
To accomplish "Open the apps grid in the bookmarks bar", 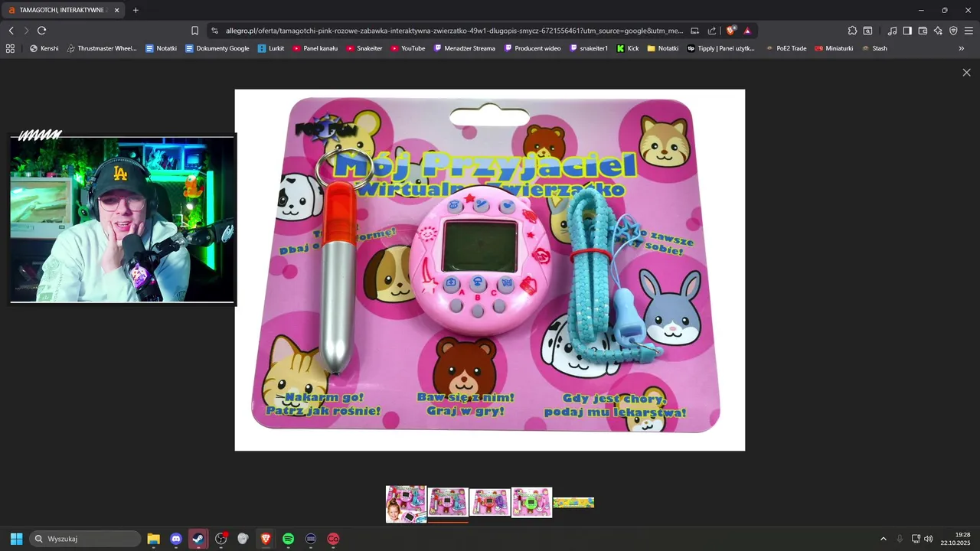I will [x=10, y=48].
